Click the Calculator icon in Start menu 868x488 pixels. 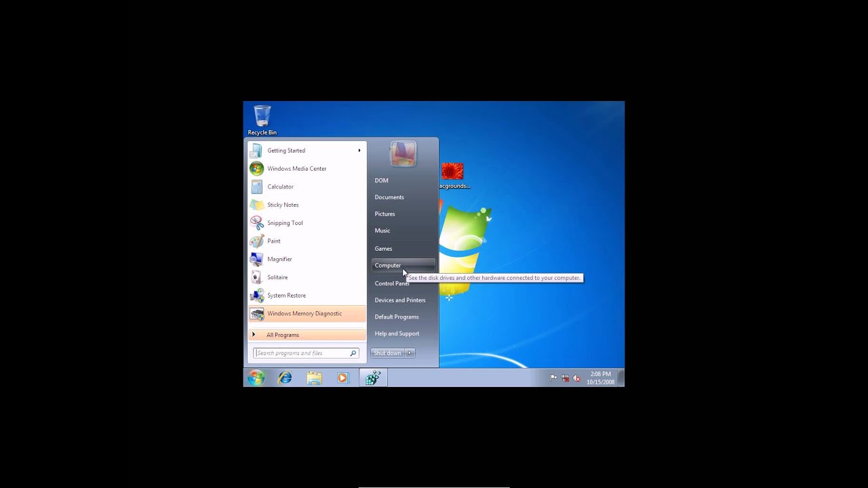(x=256, y=186)
